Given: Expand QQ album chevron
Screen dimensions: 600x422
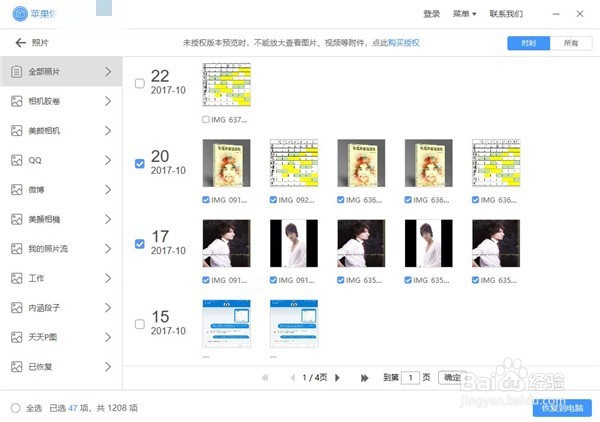Looking at the screenshot, I should [x=108, y=160].
